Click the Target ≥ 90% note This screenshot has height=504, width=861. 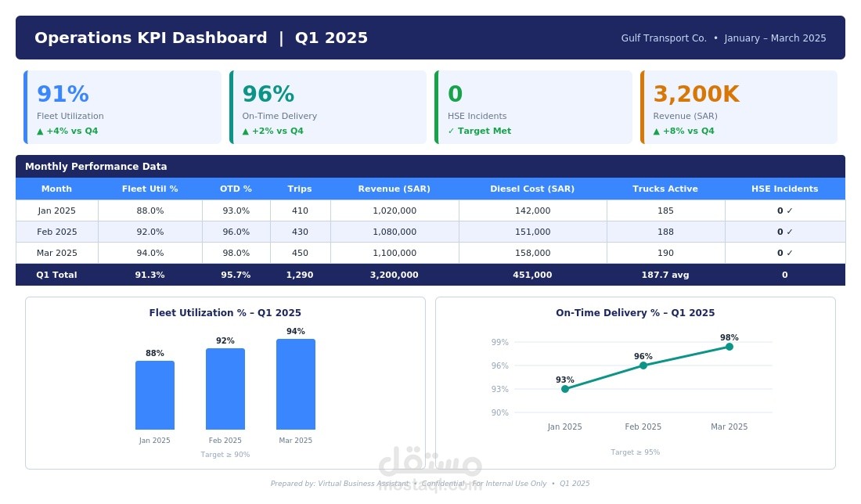225,455
